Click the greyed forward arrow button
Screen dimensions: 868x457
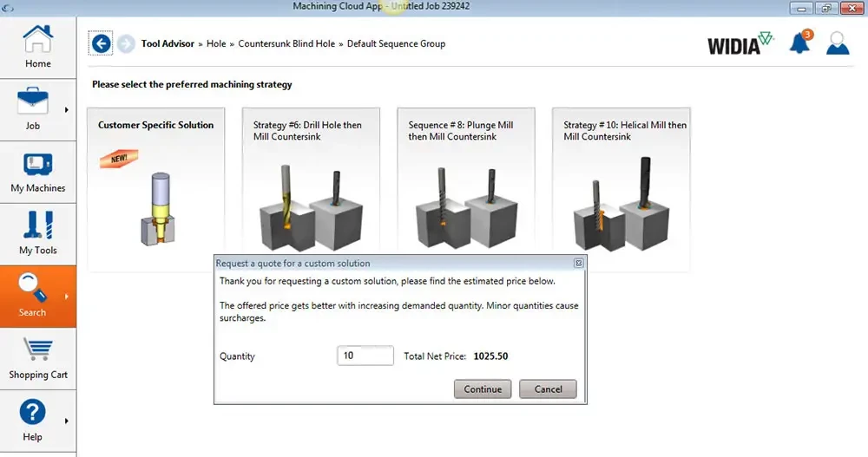[x=126, y=43]
